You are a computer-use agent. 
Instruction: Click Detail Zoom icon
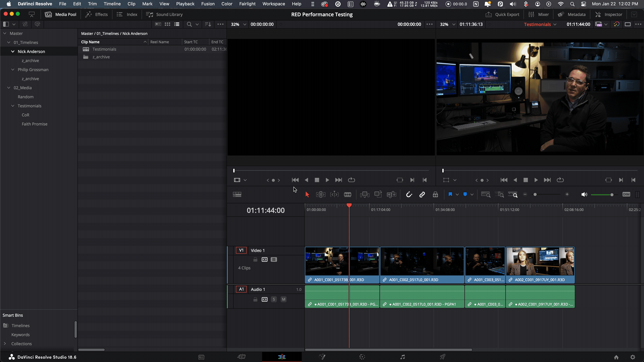499,194
